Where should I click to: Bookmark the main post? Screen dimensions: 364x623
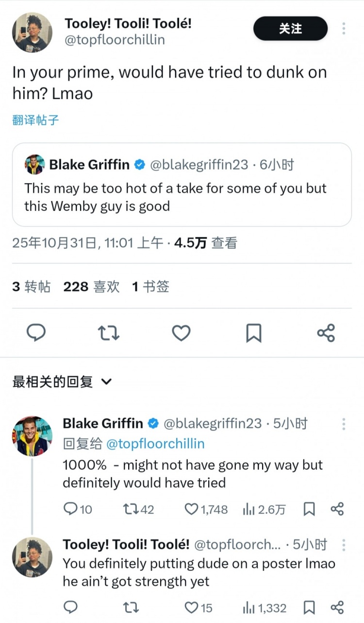[253, 333]
